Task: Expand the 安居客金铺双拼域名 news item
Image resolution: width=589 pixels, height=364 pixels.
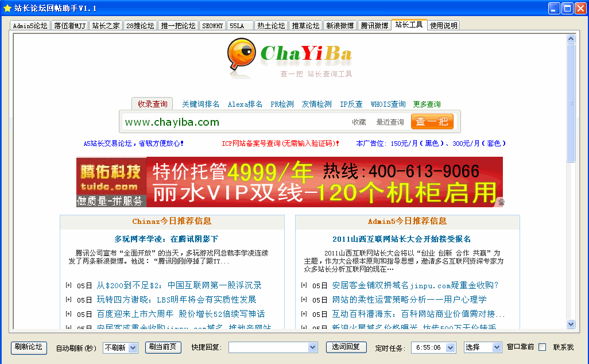Action: point(304,285)
